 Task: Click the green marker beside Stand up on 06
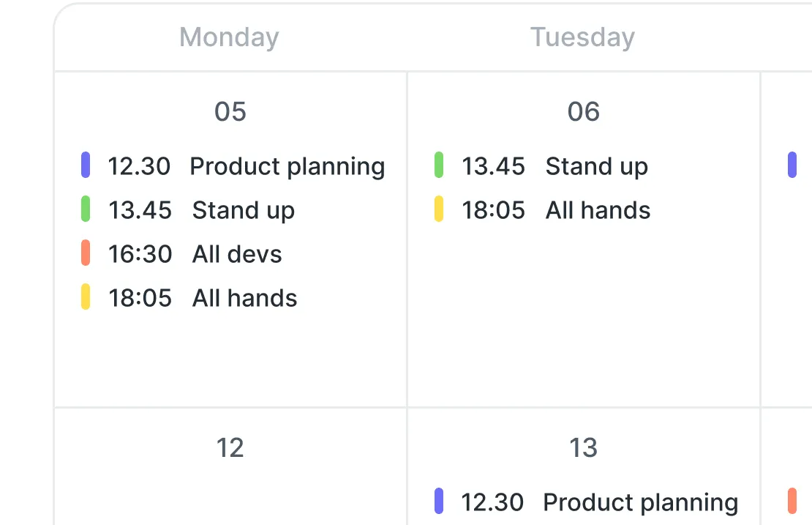click(x=439, y=165)
